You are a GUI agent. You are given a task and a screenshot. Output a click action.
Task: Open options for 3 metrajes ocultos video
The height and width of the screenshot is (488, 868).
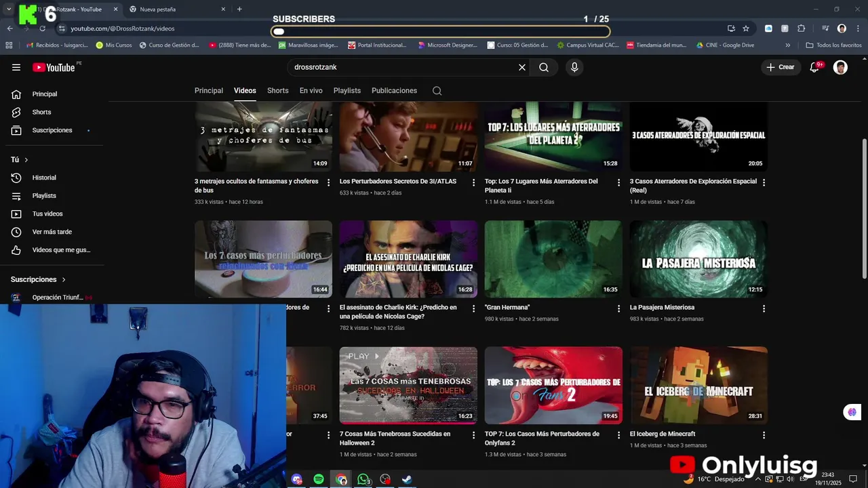[x=328, y=182]
